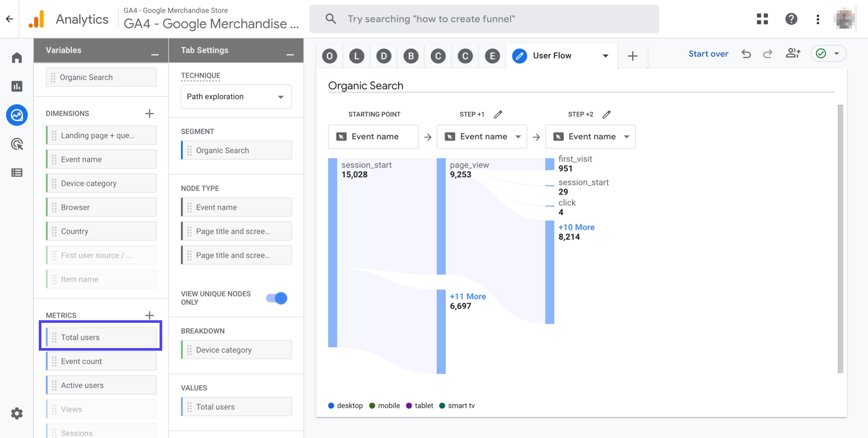Viewport: 868px width, 438px height.
Task: Switch to tab E
Action: click(492, 56)
